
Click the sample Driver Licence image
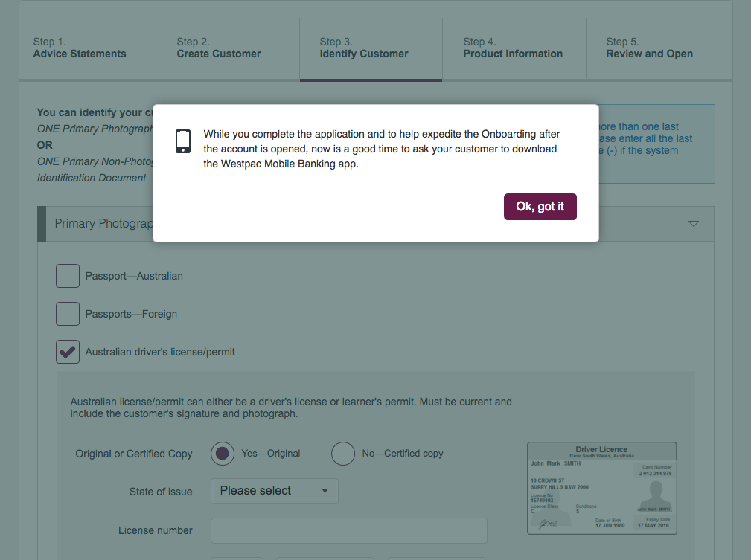click(601, 488)
